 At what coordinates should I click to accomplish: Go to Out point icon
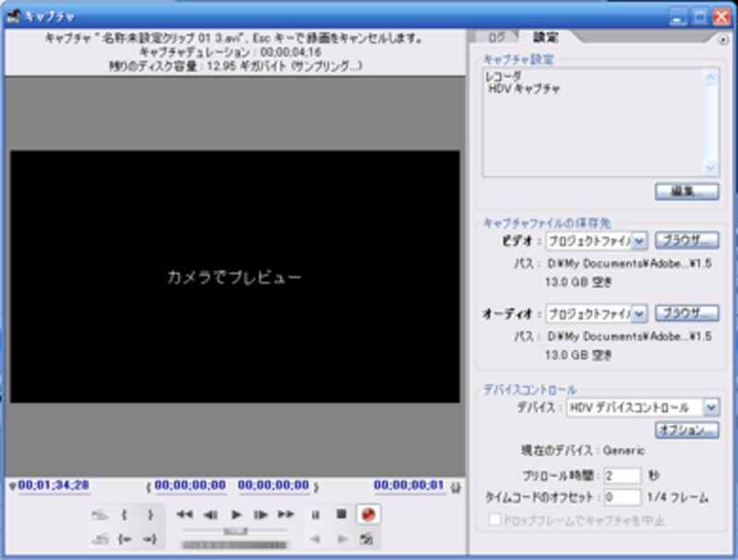click(150, 540)
